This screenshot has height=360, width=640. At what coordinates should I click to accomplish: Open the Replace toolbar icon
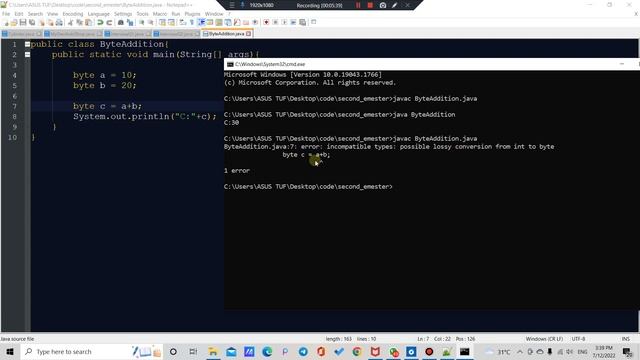pyautogui.click(x=130, y=22)
